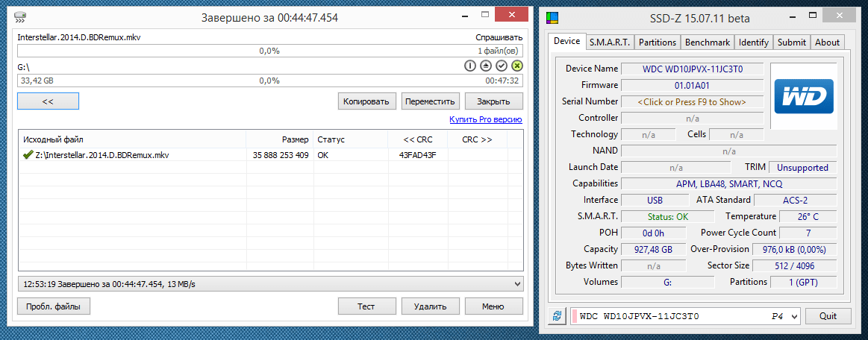The image size is (868, 340).
Task: Open the Benchmark tab
Action: [708, 42]
